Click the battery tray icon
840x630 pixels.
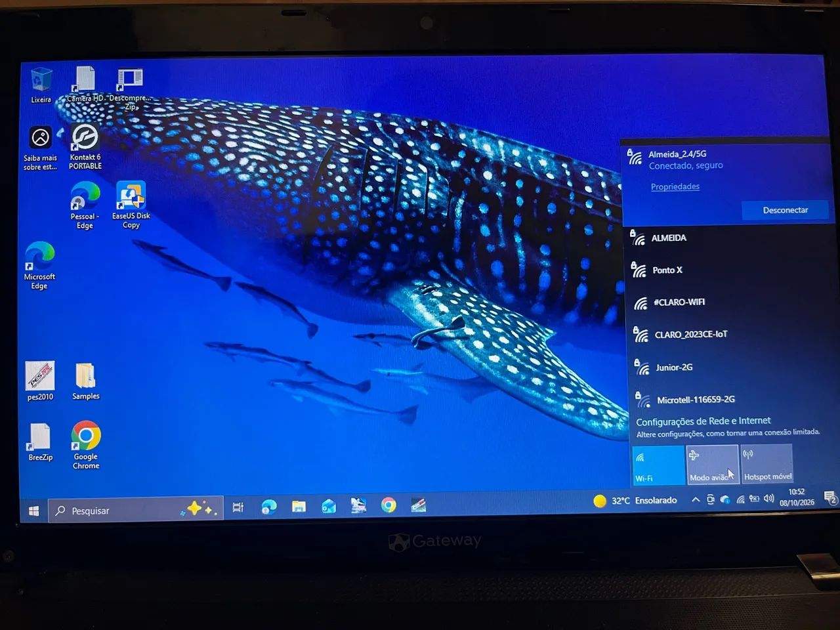pyautogui.click(x=755, y=499)
